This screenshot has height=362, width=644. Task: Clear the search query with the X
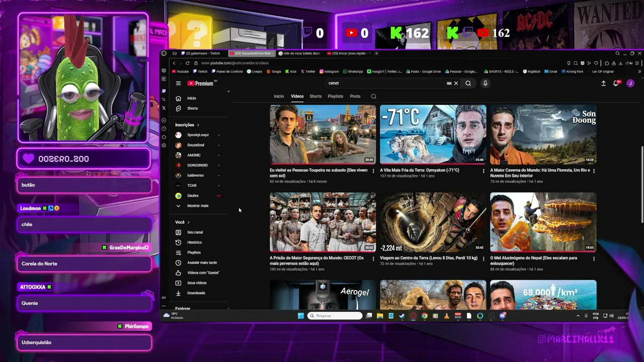[456, 83]
